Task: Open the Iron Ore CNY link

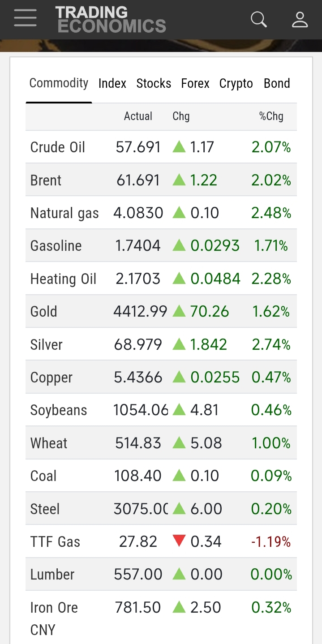Action: click(x=54, y=618)
